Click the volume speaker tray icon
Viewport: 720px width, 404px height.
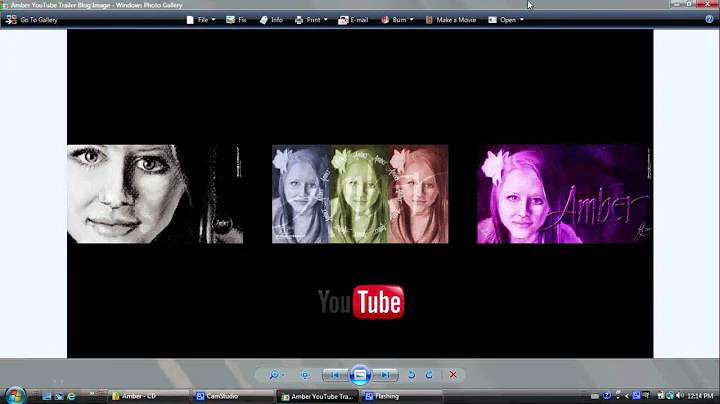pos(680,395)
